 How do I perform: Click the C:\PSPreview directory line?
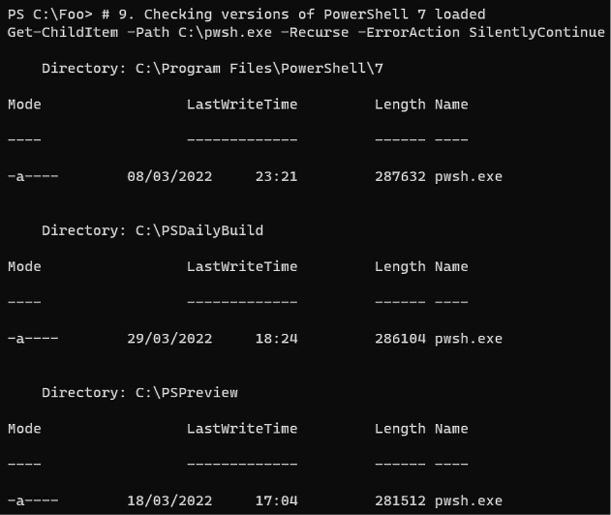pos(140,393)
